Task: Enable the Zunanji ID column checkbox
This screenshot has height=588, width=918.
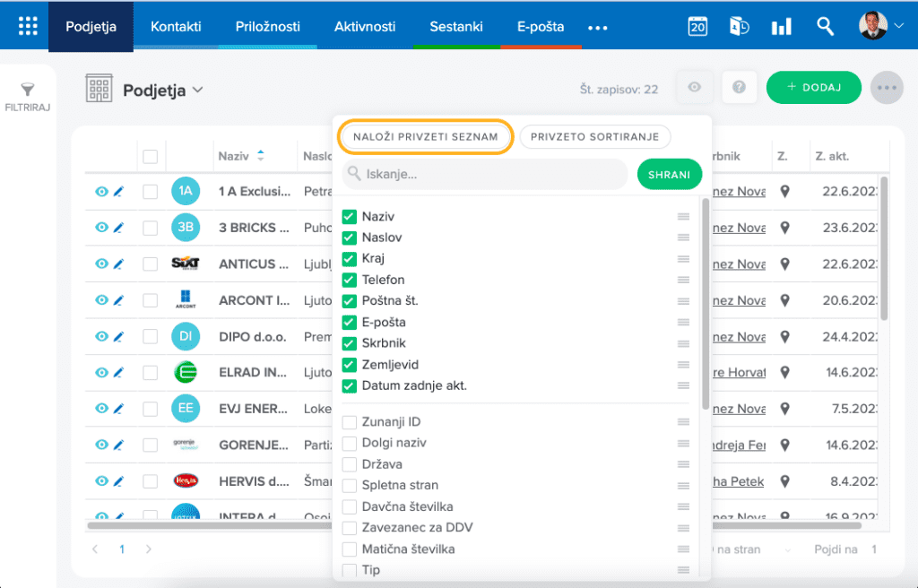Action: click(x=350, y=422)
